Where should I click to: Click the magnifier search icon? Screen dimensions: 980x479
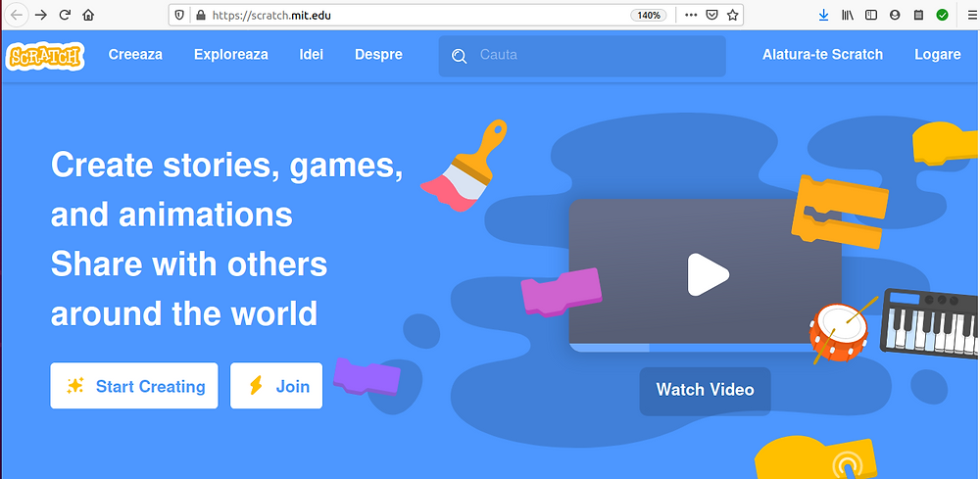pos(460,57)
